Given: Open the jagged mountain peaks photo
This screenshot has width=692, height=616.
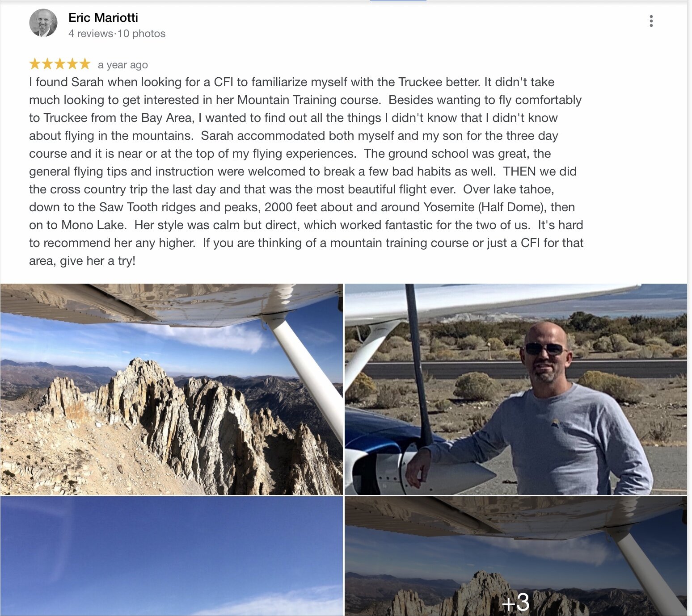Looking at the screenshot, I should [x=172, y=389].
